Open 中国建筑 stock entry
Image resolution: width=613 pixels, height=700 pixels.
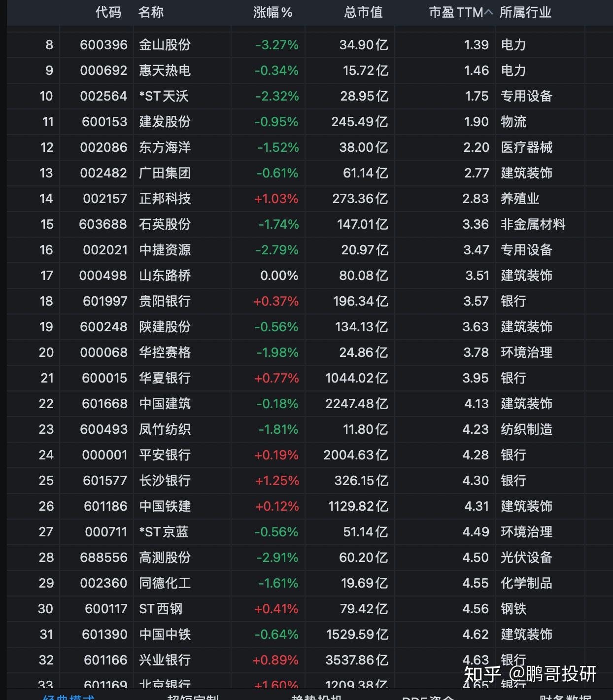[x=164, y=404]
